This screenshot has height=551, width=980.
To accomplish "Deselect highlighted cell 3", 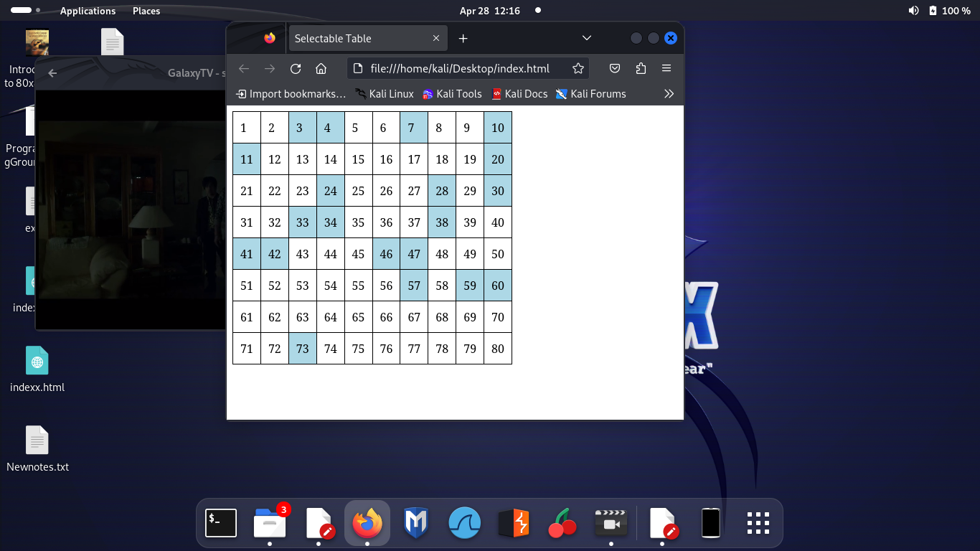I will [x=303, y=128].
